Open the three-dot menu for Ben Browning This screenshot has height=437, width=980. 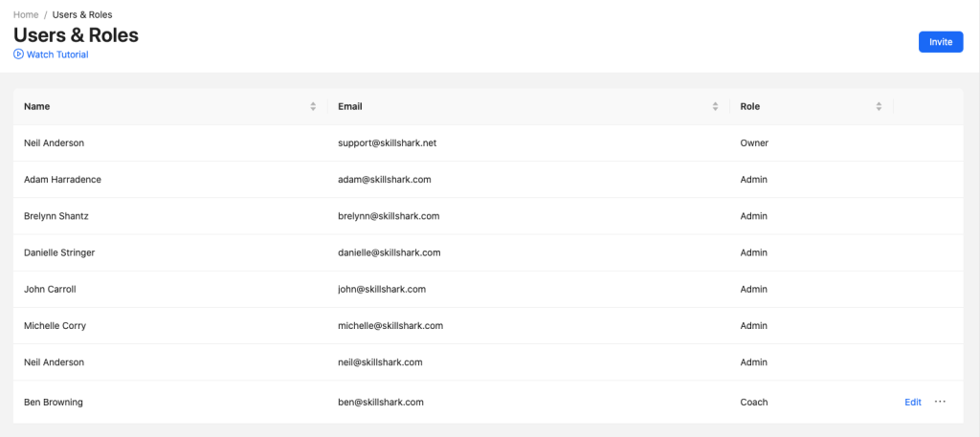(x=940, y=403)
